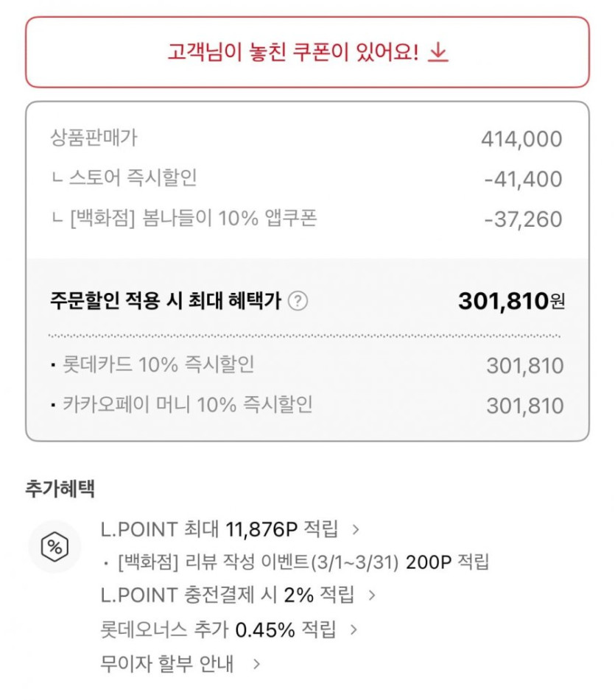Viewport: 615px width, 700px height.
Task: Open the 무이자 할부 안내 link text
Action: (x=167, y=665)
